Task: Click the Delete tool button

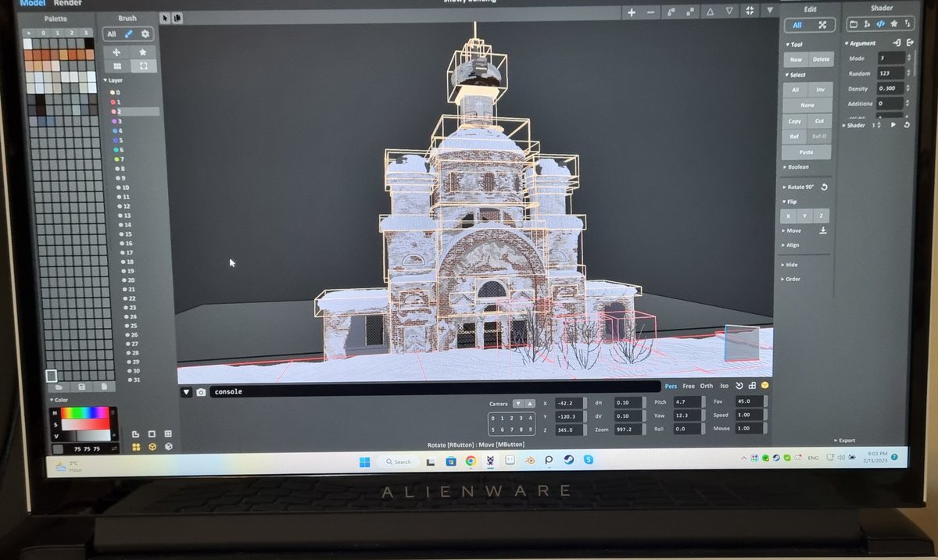Action: pos(821,59)
